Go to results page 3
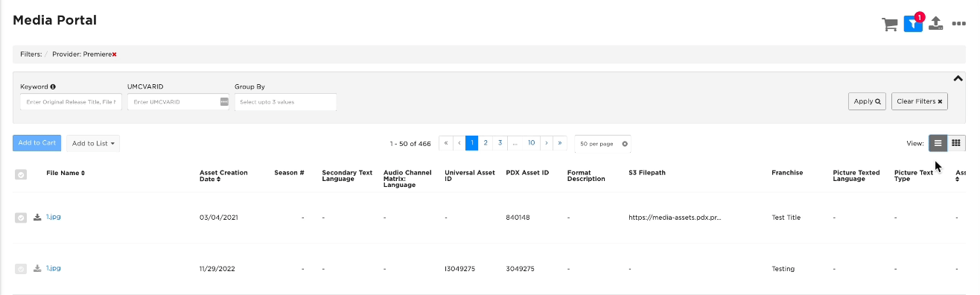The height and width of the screenshot is (295, 980). pyautogui.click(x=500, y=143)
